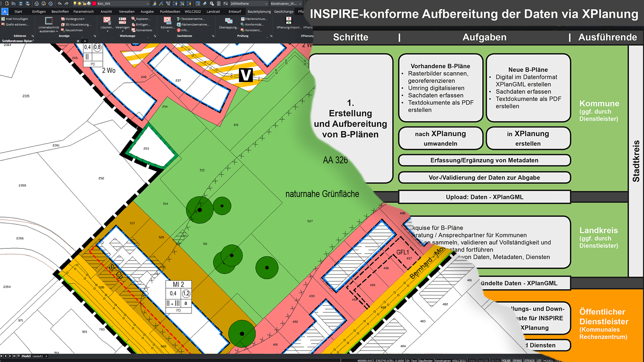Click the 3D-Visualisierung tool

76,25
